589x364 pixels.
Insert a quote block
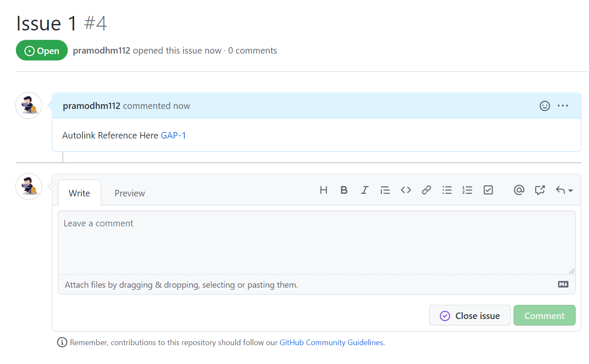(x=385, y=190)
